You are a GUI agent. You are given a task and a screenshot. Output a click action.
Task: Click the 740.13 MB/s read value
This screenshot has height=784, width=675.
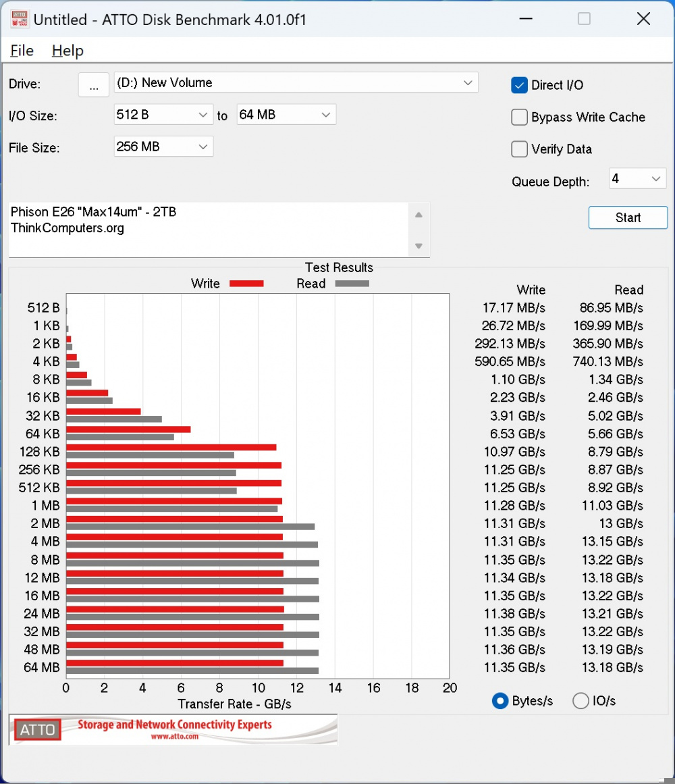pyautogui.click(x=607, y=361)
